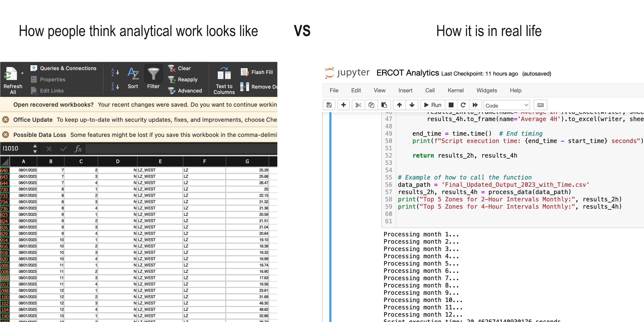The height and width of the screenshot is (322, 644).
Task: Sort ascending with the A-to-Z icon
Action: [x=115, y=72]
